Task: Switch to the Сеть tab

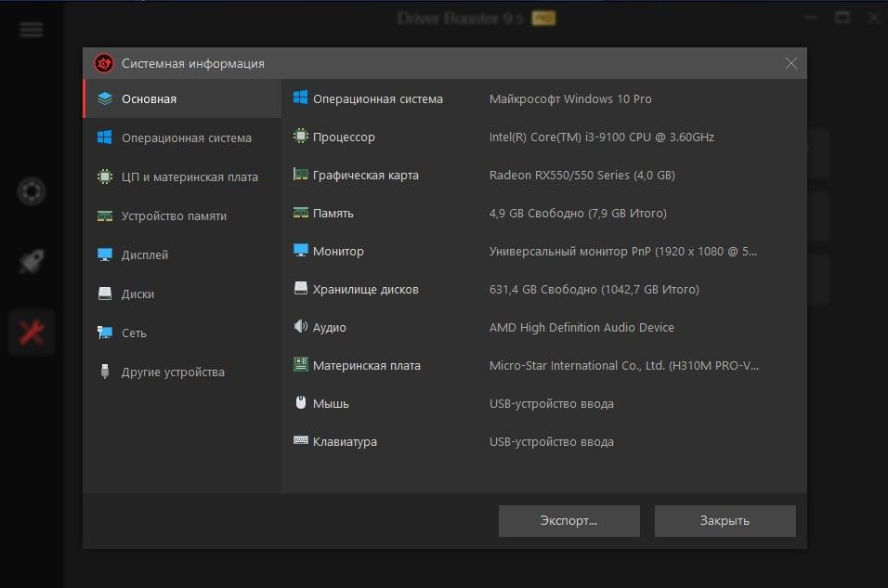Action: click(182, 333)
